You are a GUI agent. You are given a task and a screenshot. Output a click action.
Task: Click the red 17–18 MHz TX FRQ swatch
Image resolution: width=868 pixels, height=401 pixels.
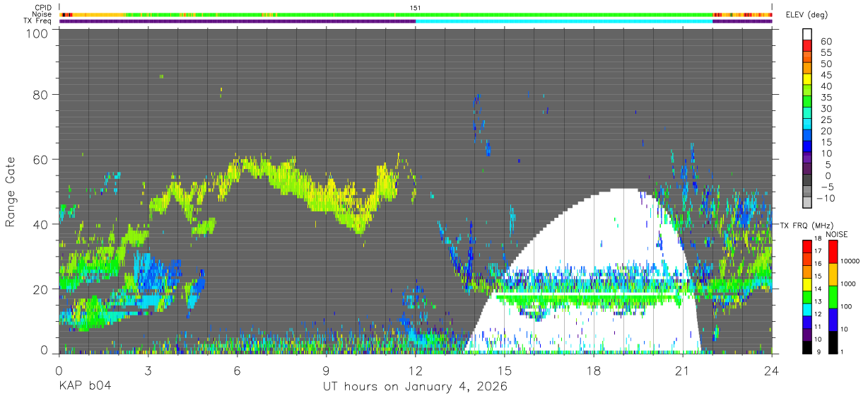pyautogui.click(x=807, y=245)
